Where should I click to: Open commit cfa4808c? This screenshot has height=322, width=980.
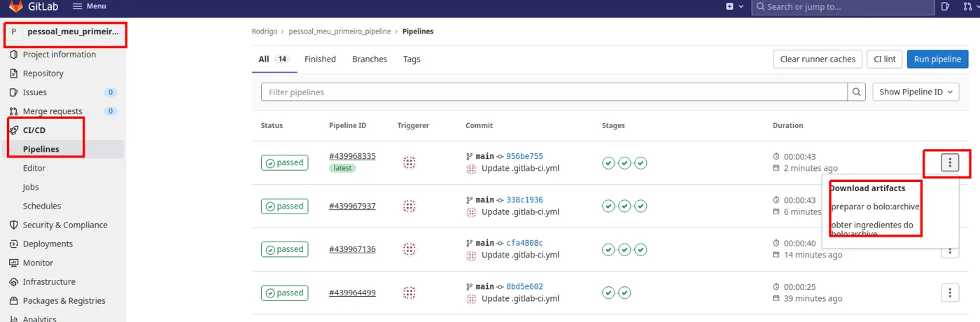[524, 243]
